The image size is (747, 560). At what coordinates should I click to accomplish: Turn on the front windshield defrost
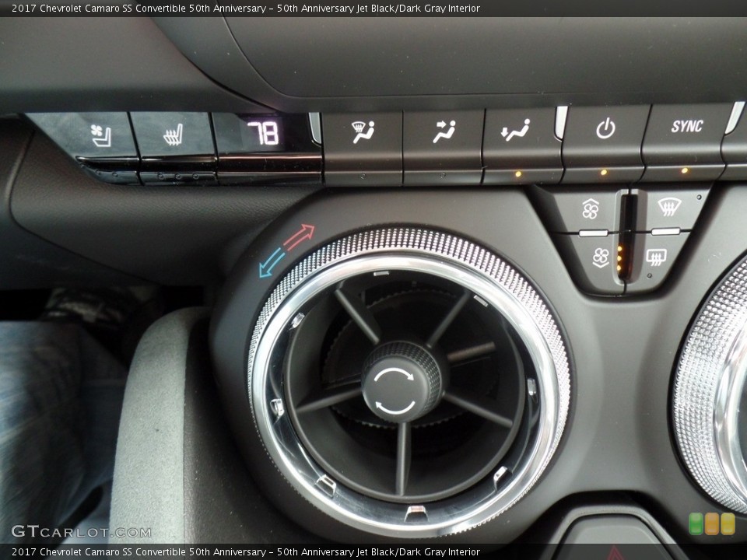[x=669, y=207]
